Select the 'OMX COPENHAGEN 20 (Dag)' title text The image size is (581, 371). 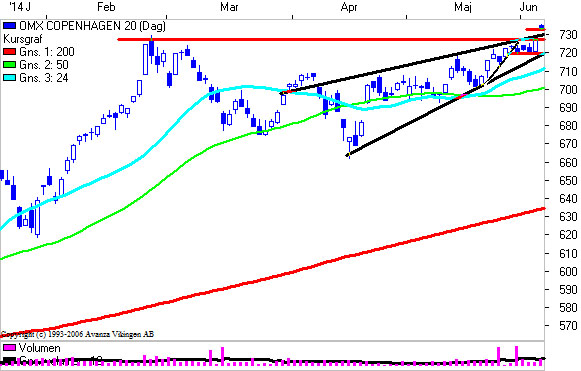92,26
